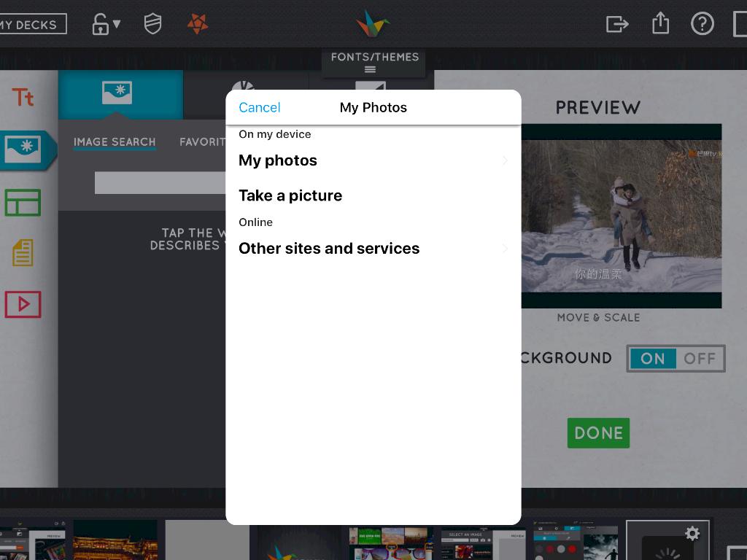Viewport: 747px width, 560px height.
Task: Click the shield icon in top bar
Action: click(152, 24)
